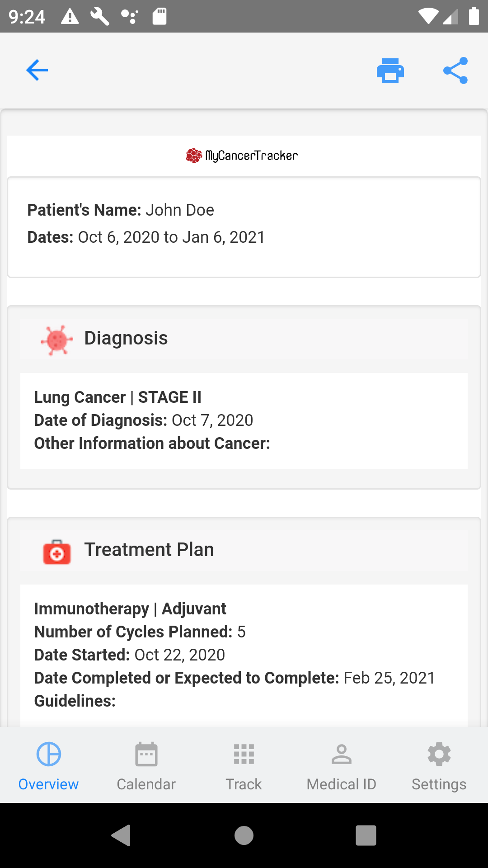
Task: Share the report via share icon
Action: (x=455, y=71)
